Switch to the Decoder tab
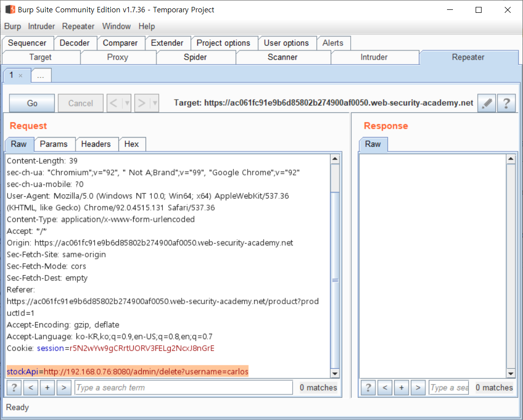The image size is (523, 420). [75, 43]
